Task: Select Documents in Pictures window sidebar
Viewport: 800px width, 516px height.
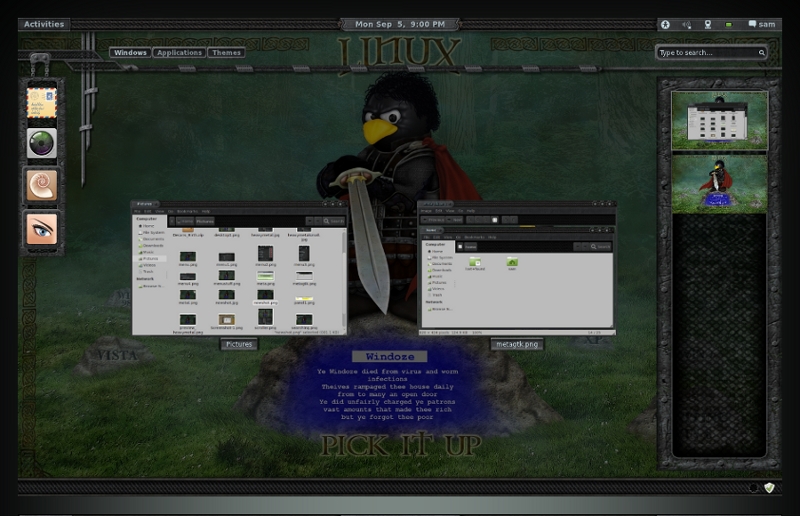Action: tap(151, 239)
